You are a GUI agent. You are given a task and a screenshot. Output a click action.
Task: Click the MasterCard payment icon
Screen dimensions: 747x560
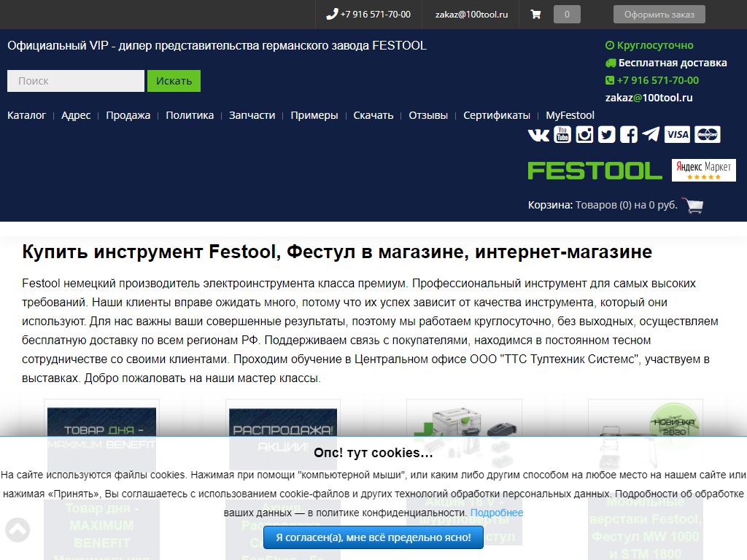707,134
